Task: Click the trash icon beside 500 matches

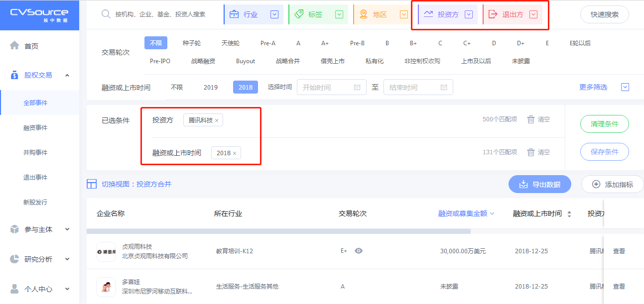Action: click(531, 119)
